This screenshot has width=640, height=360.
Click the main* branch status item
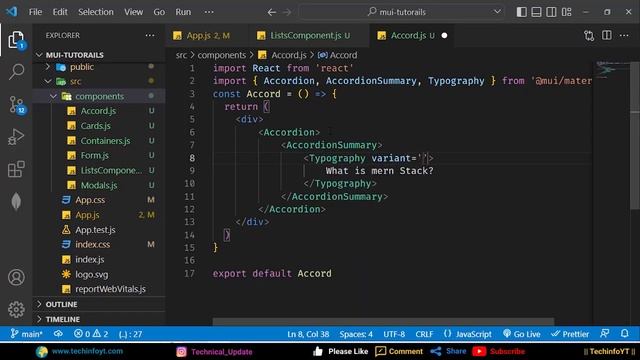26,334
